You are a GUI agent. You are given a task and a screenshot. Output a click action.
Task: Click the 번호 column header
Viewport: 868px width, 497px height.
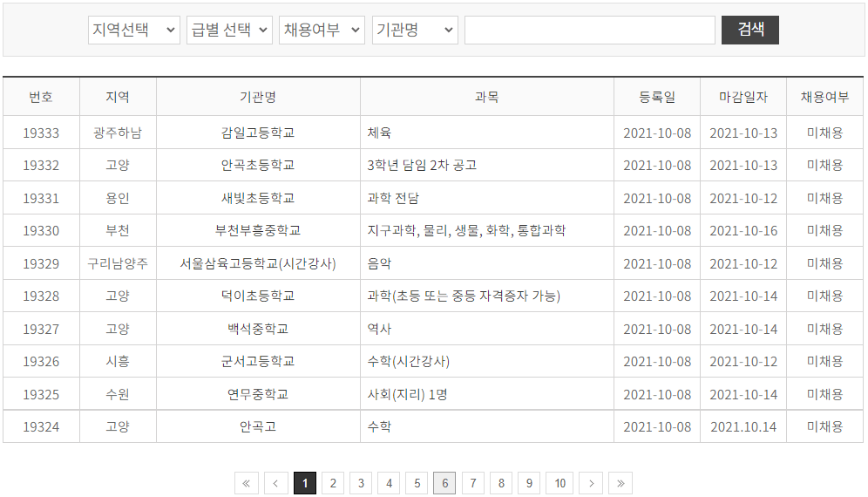[x=41, y=97]
